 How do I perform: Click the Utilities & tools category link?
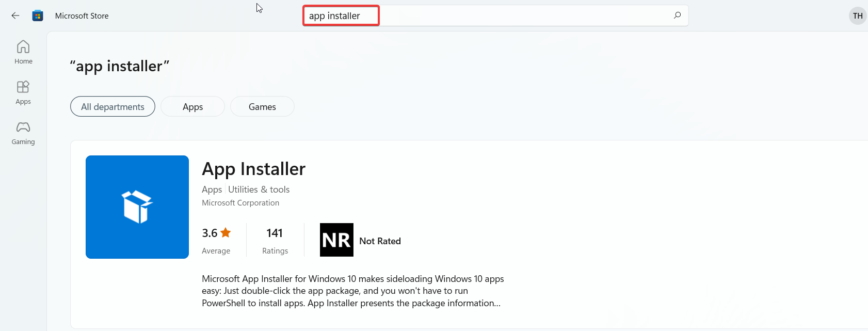coord(259,190)
